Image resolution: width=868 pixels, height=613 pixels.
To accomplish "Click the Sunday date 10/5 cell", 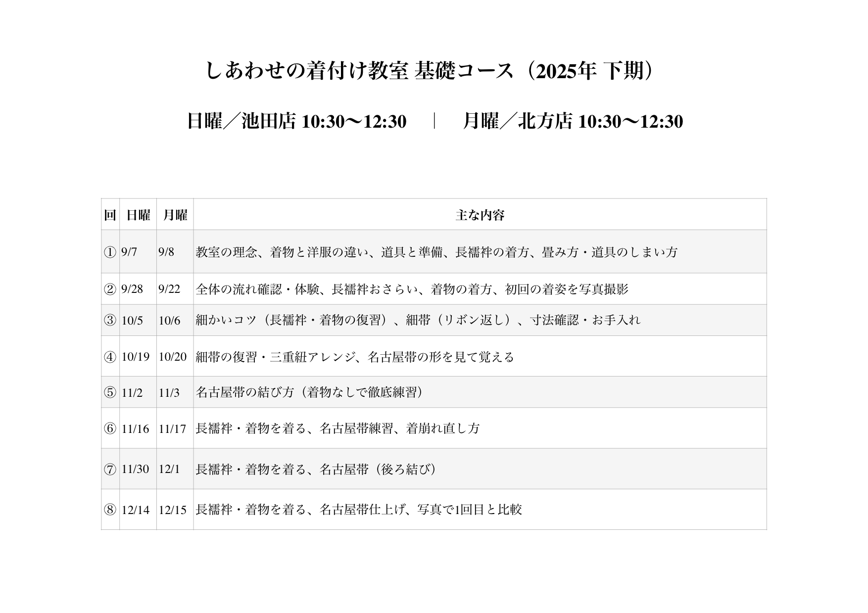I will (x=132, y=321).
